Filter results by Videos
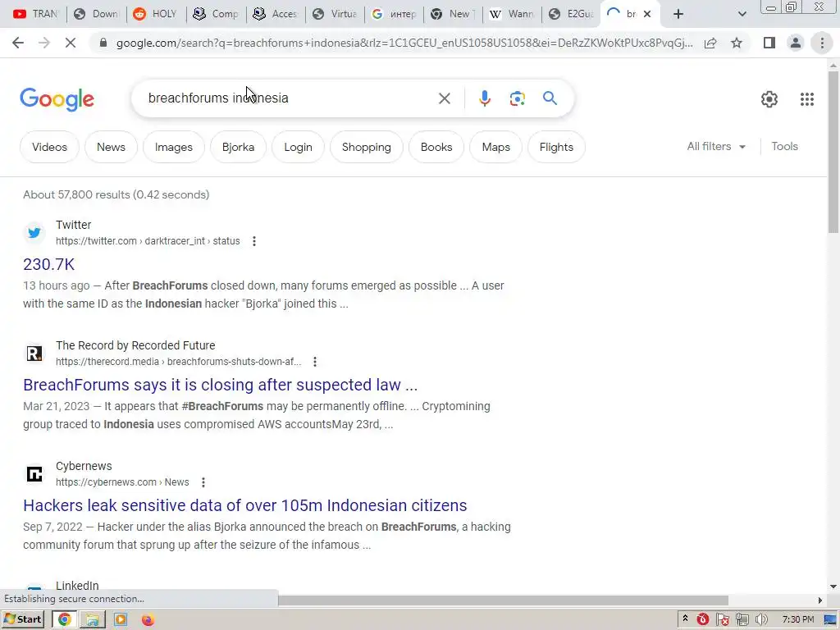The width and height of the screenshot is (840, 630). pyautogui.click(x=49, y=147)
